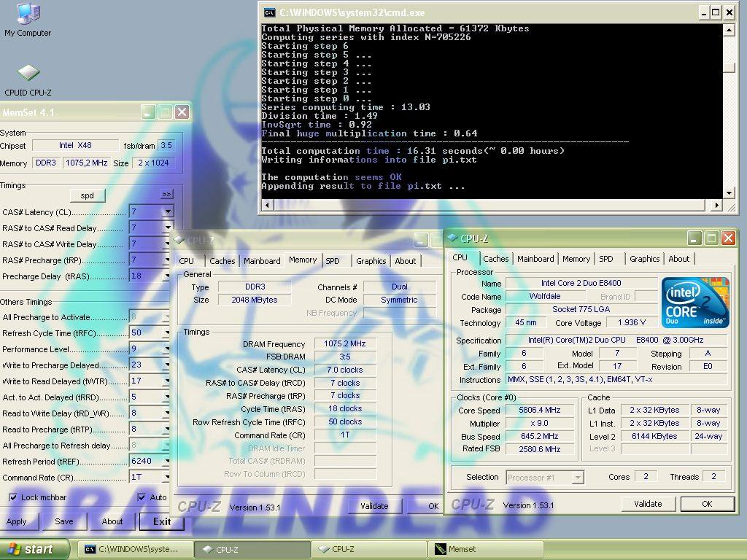This screenshot has width=747, height=560.
Task: Close the MemSet 4.1 window
Action: (x=182, y=112)
